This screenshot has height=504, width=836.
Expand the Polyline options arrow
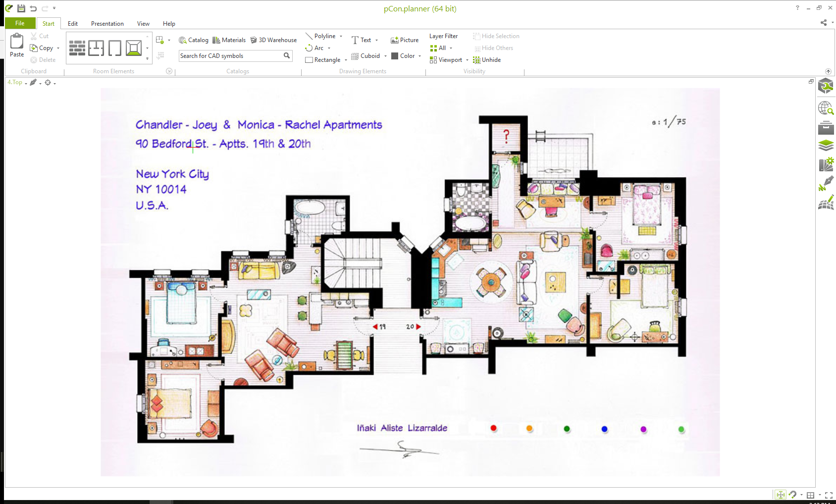pyautogui.click(x=341, y=36)
